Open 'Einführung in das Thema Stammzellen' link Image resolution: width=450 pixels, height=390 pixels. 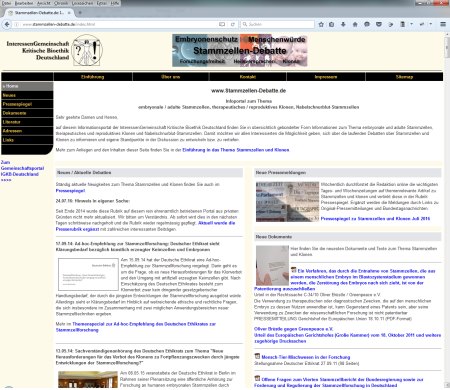236,150
